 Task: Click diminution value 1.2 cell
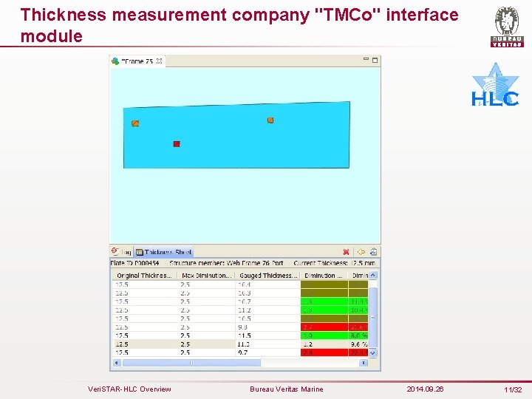click(x=324, y=344)
